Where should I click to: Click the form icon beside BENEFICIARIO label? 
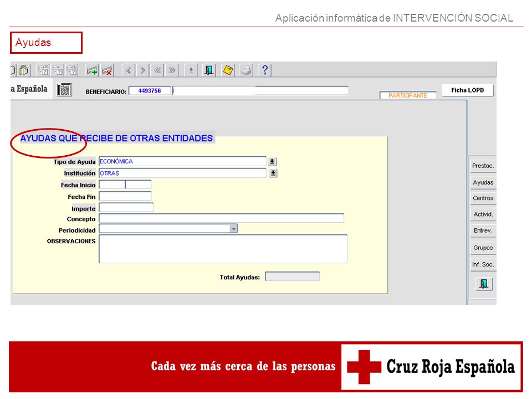[64, 90]
